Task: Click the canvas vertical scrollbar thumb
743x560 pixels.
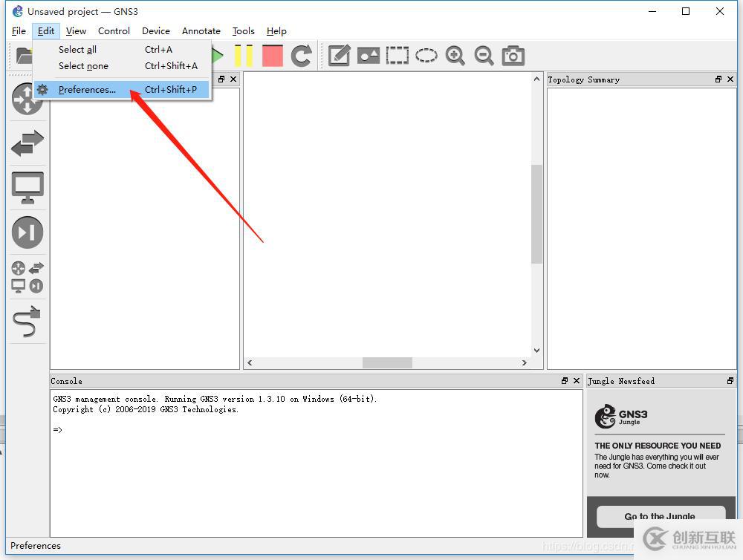Action: click(536, 214)
